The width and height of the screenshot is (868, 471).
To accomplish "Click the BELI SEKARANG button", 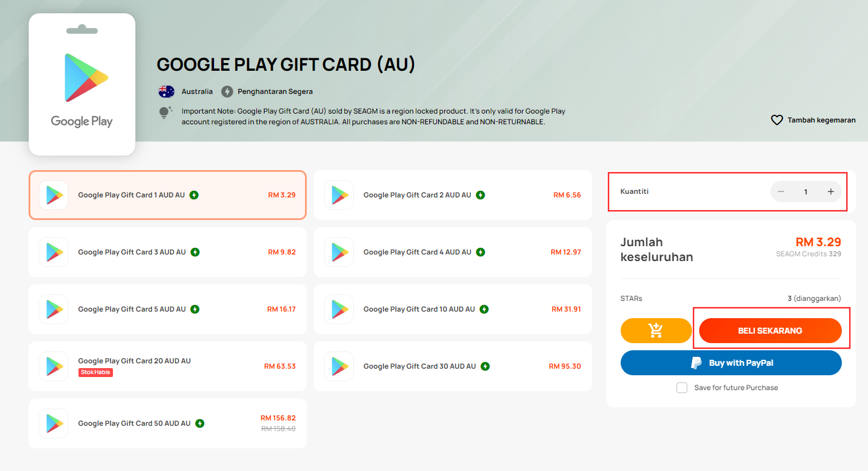I will [x=770, y=331].
